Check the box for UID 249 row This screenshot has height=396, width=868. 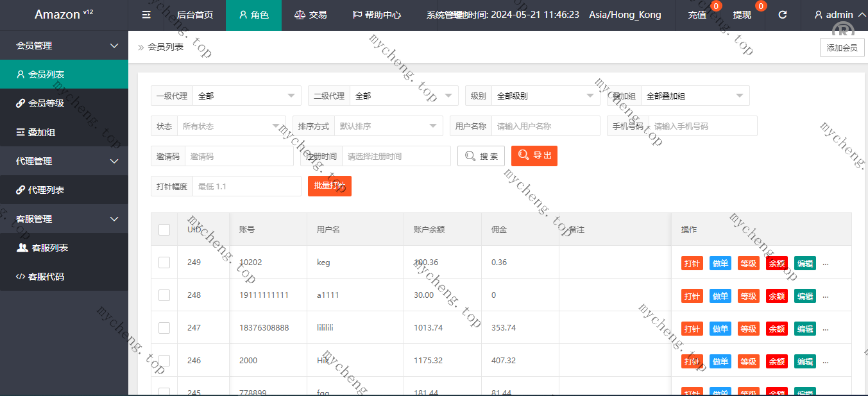pyautogui.click(x=164, y=263)
